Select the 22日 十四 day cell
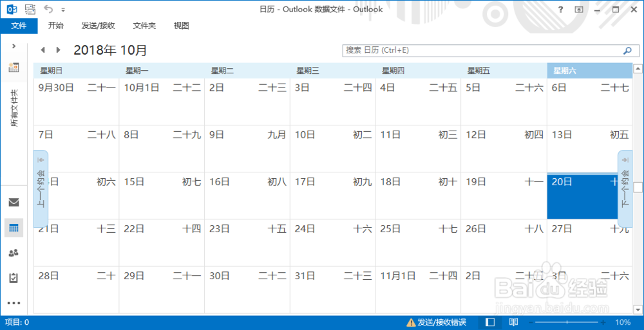 point(162,243)
